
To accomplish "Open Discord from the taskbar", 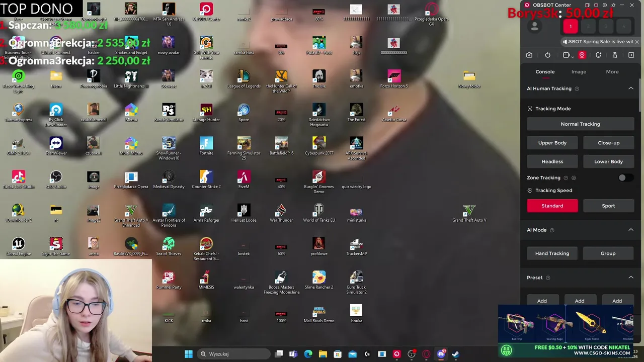I will point(441,354).
